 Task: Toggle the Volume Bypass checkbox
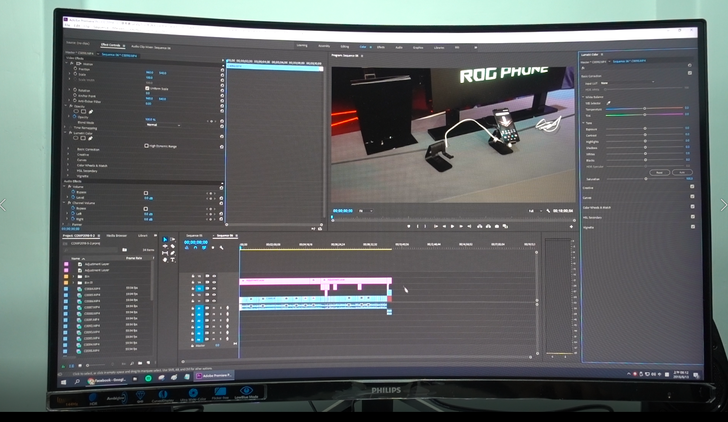coord(147,193)
